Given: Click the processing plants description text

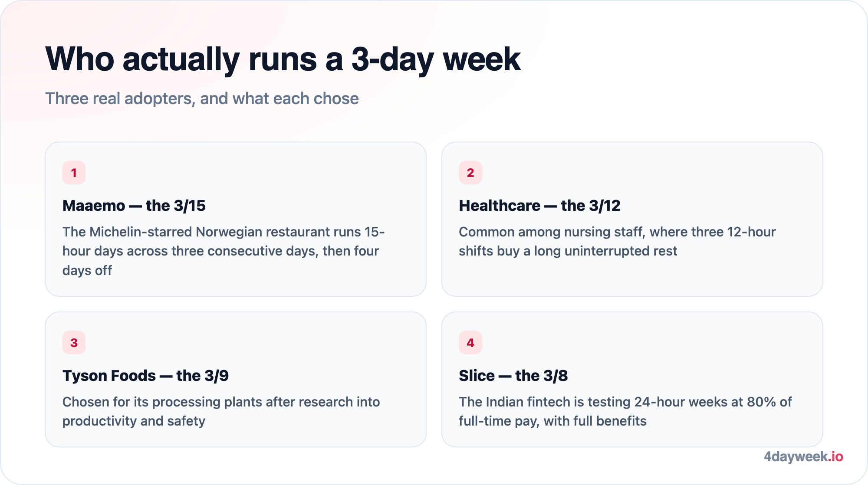Looking at the screenshot, I should (221, 412).
